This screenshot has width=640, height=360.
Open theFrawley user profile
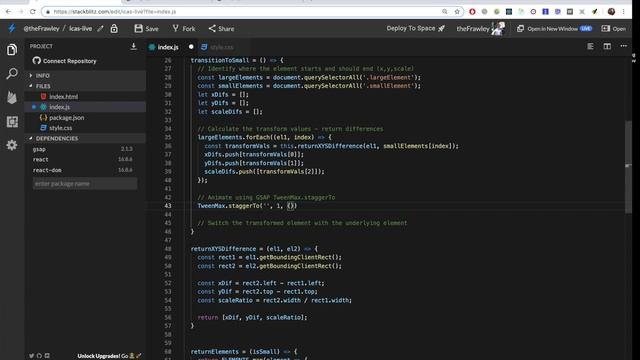tap(480, 29)
